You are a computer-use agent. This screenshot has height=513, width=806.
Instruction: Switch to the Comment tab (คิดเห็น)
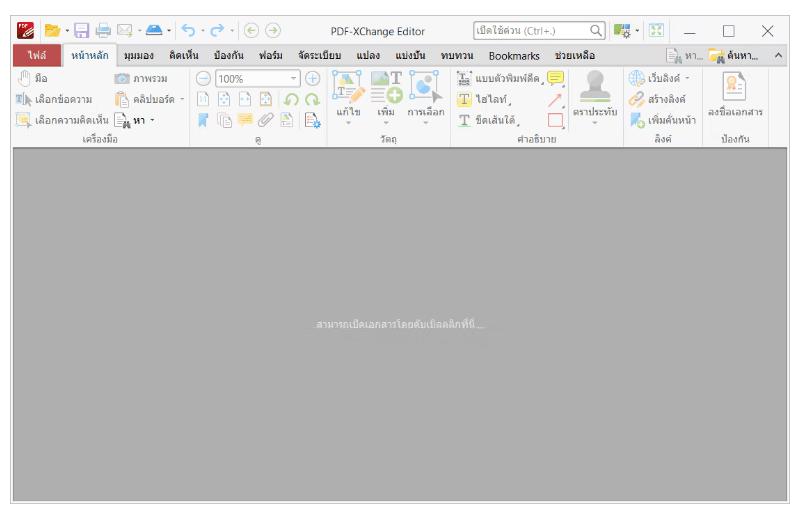184,56
